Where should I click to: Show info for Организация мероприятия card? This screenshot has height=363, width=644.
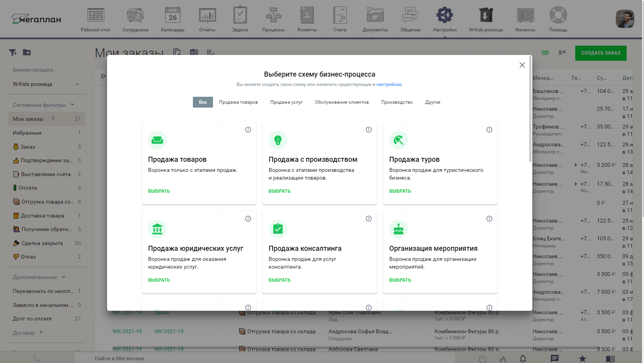tap(489, 219)
